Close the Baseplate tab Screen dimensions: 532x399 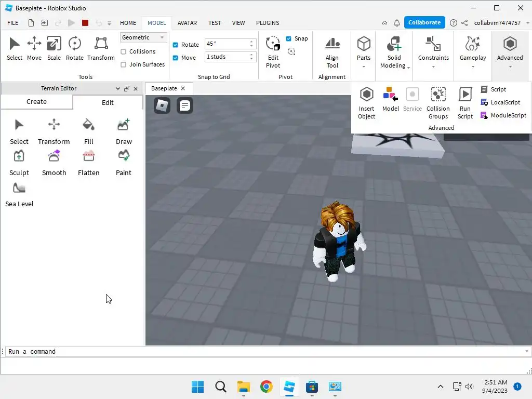(183, 88)
